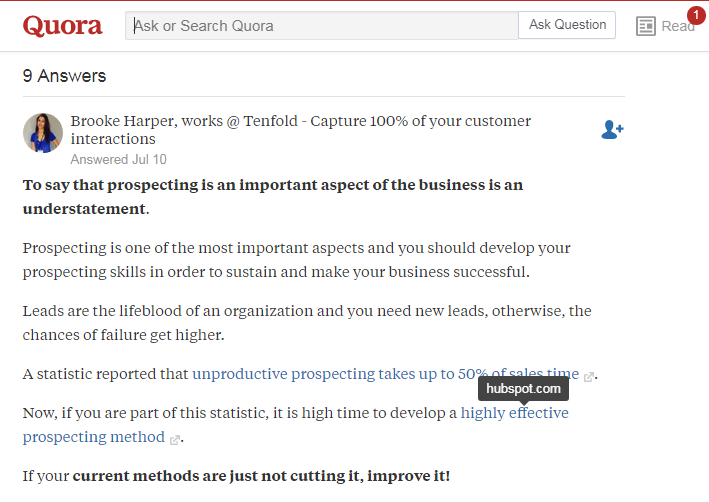
Task: Open Brooke Harper's profile picture
Action: click(x=43, y=133)
